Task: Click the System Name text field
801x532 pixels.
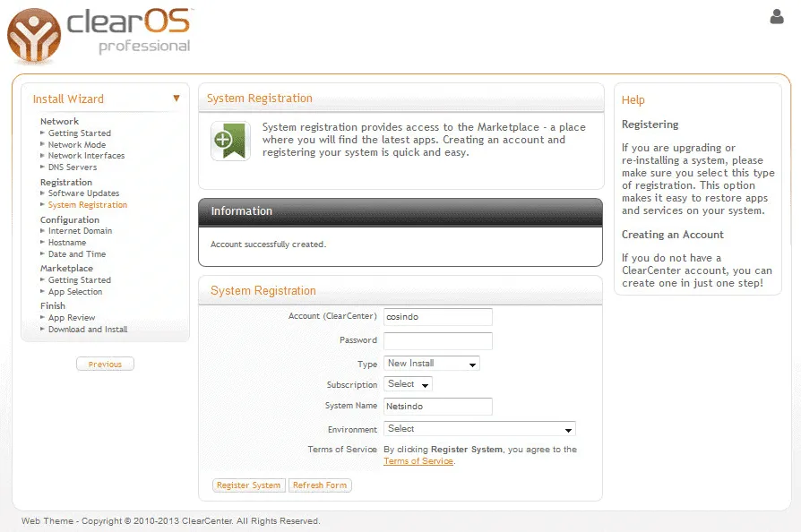Action: pyautogui.click(x=438, y=407)
